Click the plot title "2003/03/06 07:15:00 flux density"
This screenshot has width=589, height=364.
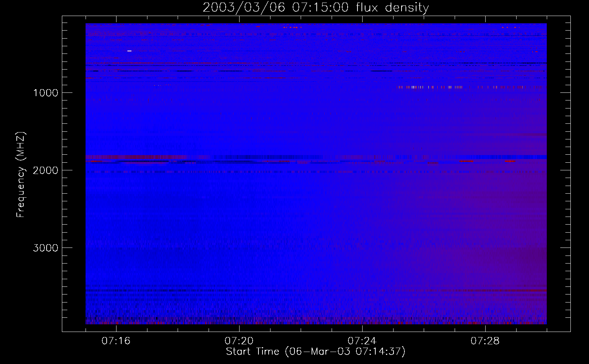point(316,7)
